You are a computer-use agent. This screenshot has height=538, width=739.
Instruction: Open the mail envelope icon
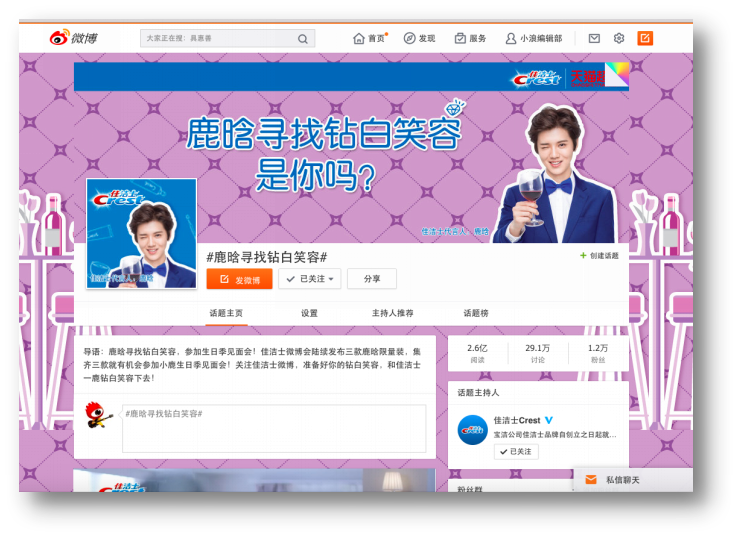(x=594, y=38)
